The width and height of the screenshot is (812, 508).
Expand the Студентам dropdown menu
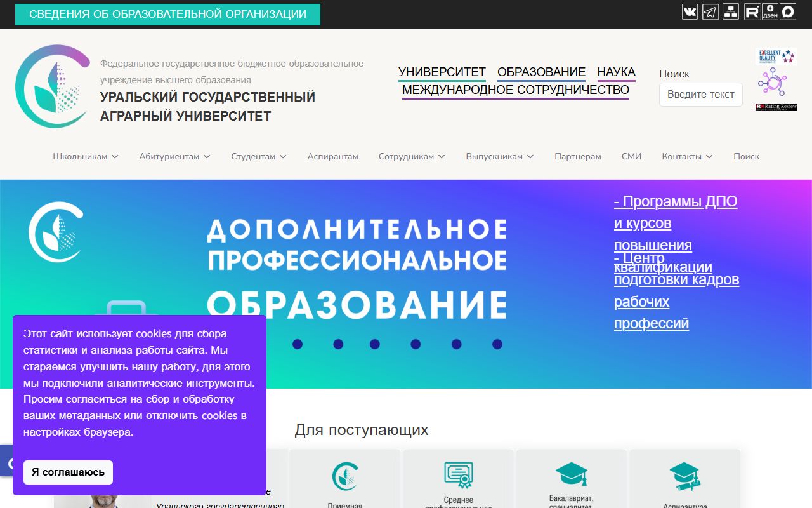click(x=259, y=156)
